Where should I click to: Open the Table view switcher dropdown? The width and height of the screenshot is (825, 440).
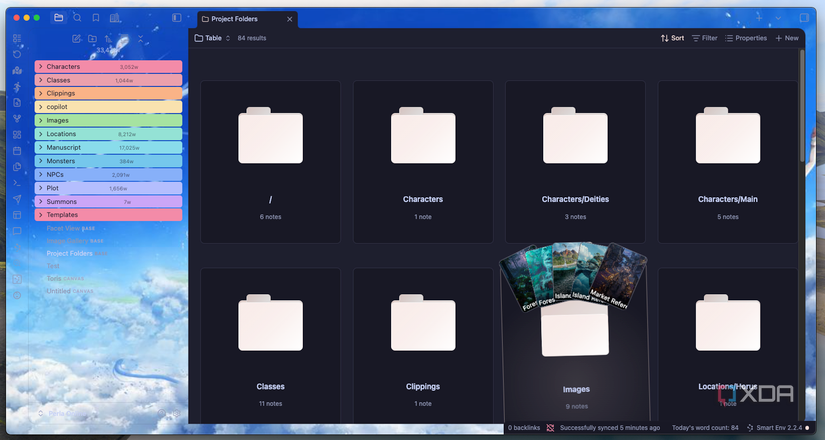point(213,38)
